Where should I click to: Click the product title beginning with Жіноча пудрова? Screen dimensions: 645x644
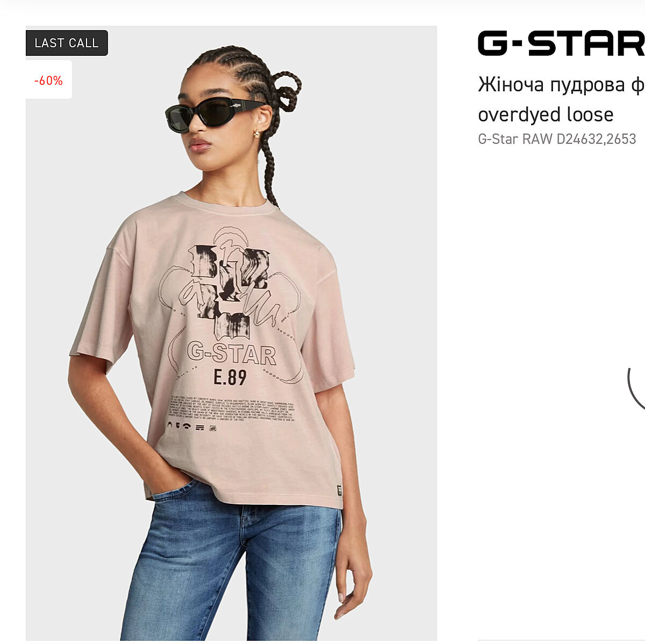(x=561, y=84)
